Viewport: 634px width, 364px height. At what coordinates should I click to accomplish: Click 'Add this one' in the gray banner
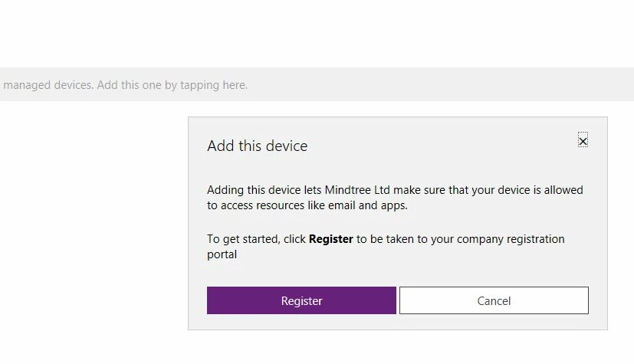click(x=129, y=85)
